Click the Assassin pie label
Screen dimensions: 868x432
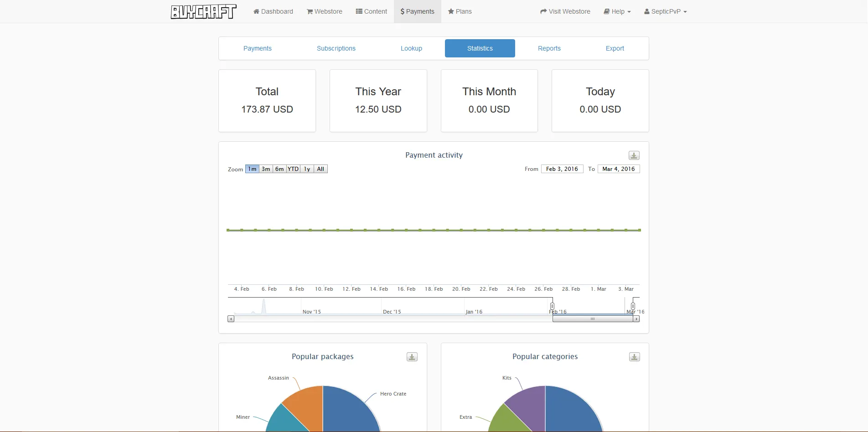[279, 378]
